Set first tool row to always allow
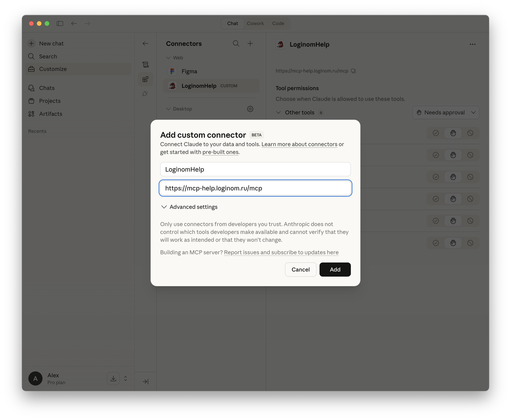 [436, 133]
